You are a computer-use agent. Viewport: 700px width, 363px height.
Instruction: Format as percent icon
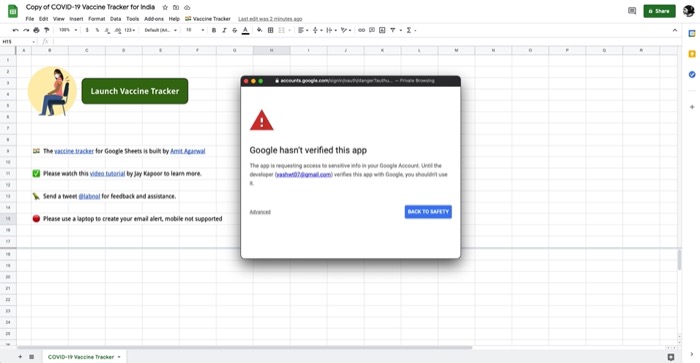point(97,30)
